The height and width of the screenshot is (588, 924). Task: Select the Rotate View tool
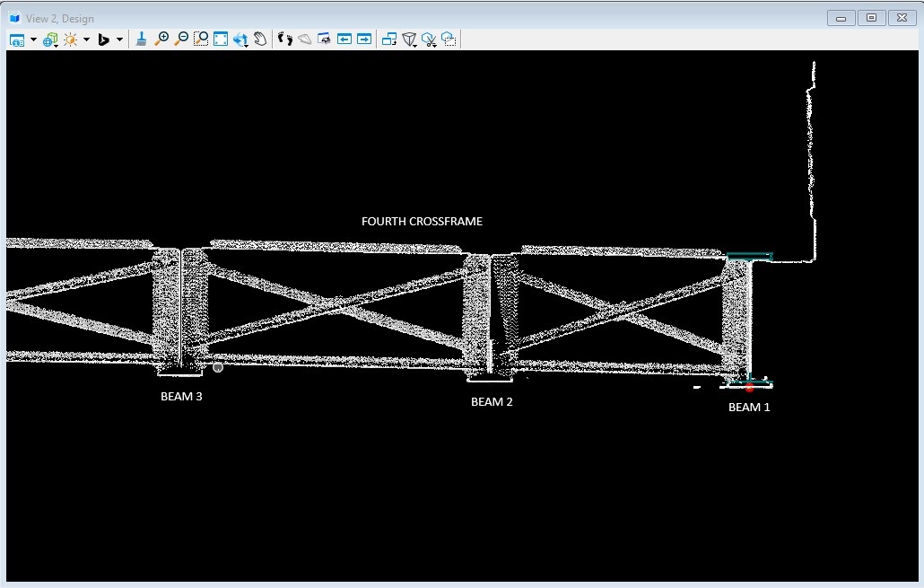coord(240,39)
